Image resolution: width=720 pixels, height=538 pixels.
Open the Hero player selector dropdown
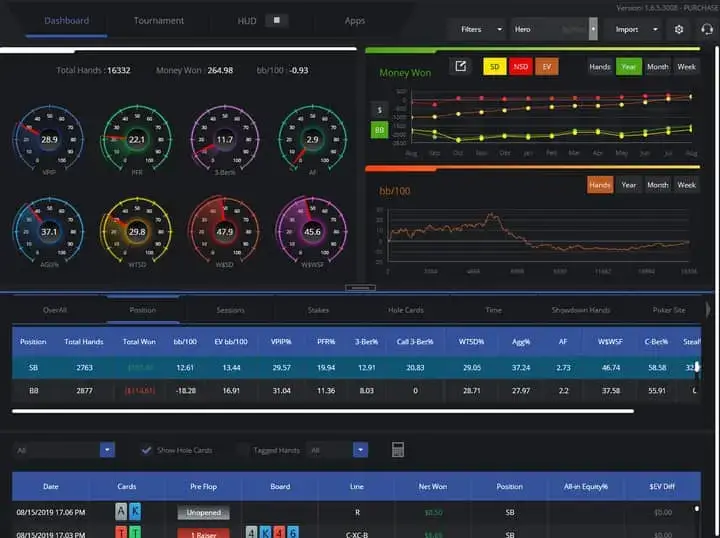click(x=593, y=29)
